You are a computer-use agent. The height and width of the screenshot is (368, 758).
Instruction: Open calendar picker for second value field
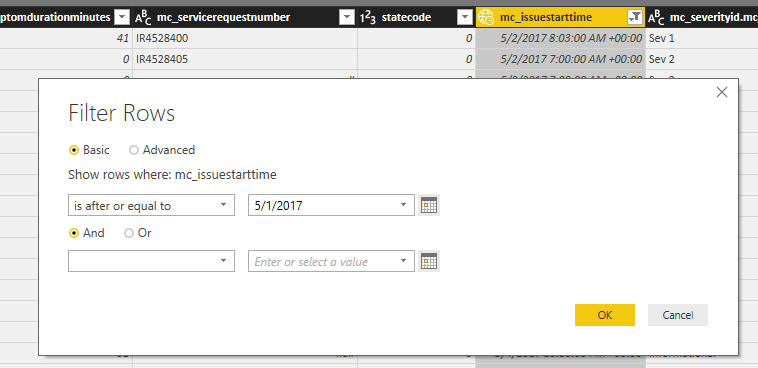(x=429, y=261)
